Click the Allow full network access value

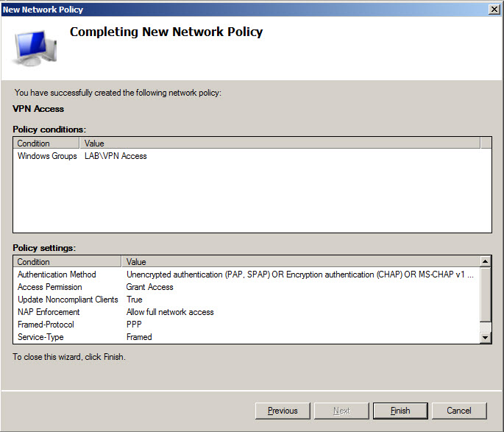170,312
